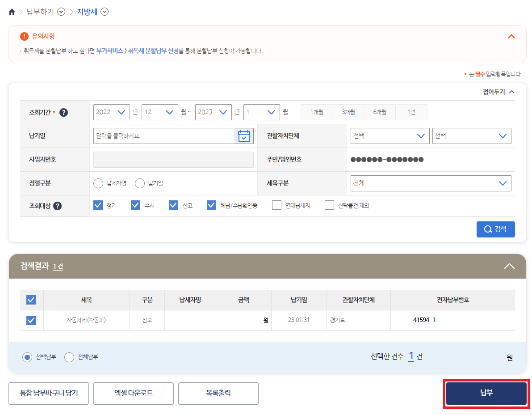This screenshot has width=532, height=415.
Task: Open the dropdown chevron next to 지방세 breadcrumb
Action: (x=105, y=12)
